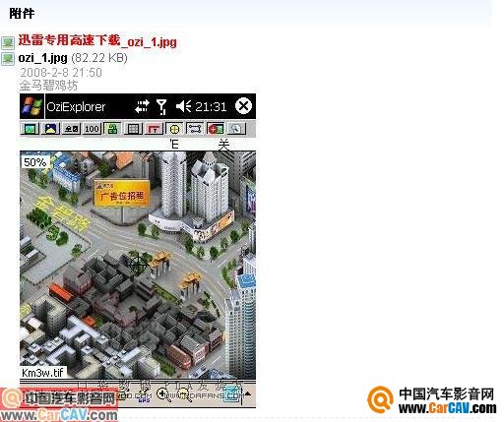Expand the bottom toolbar up arrow
Image resolution: width=504 pixels, height=422 pixels.
point(248,393)
